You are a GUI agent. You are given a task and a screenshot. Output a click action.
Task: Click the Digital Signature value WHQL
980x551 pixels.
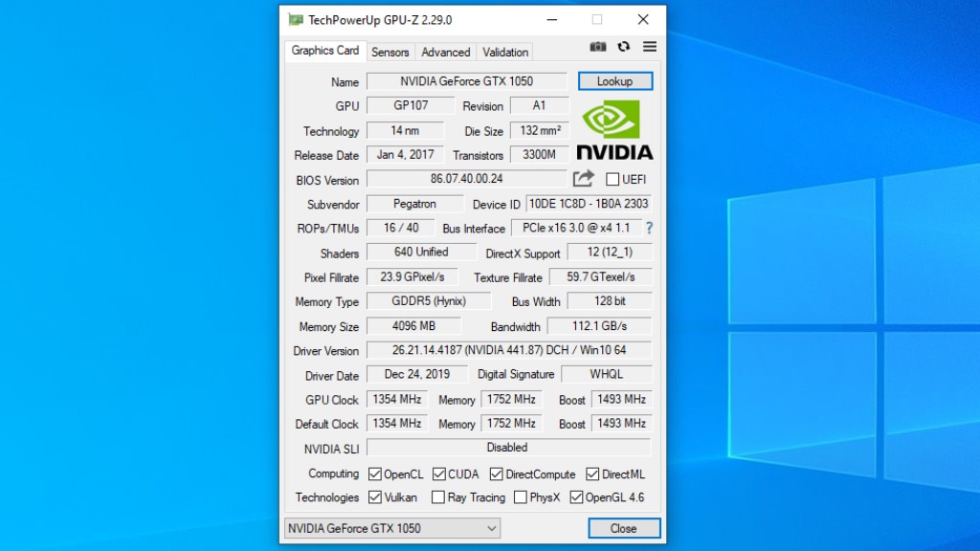coord(606,374)
